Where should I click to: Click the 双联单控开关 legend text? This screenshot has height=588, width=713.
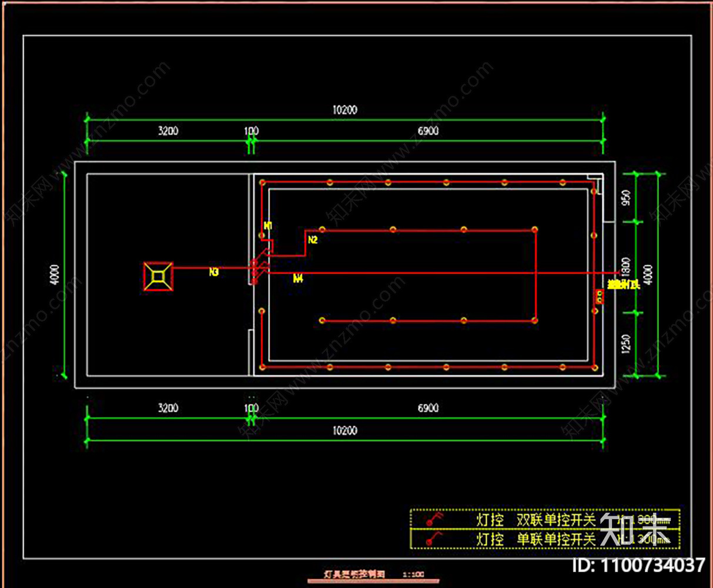(x=556, y=520)
